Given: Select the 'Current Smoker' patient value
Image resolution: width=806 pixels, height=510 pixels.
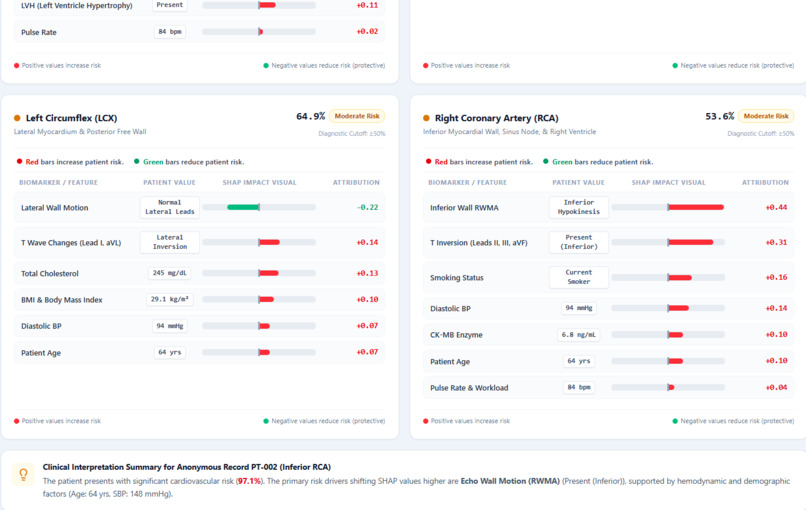Looking at the screenshot, I should click(x=579, y=277).
